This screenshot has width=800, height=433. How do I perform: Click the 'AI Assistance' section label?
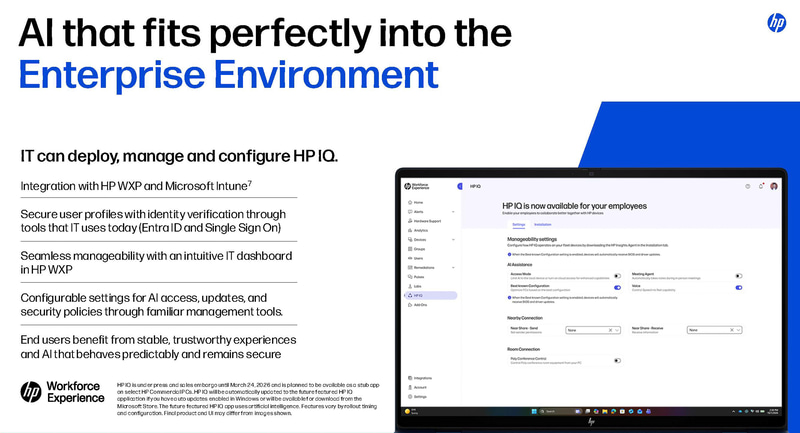519,265
